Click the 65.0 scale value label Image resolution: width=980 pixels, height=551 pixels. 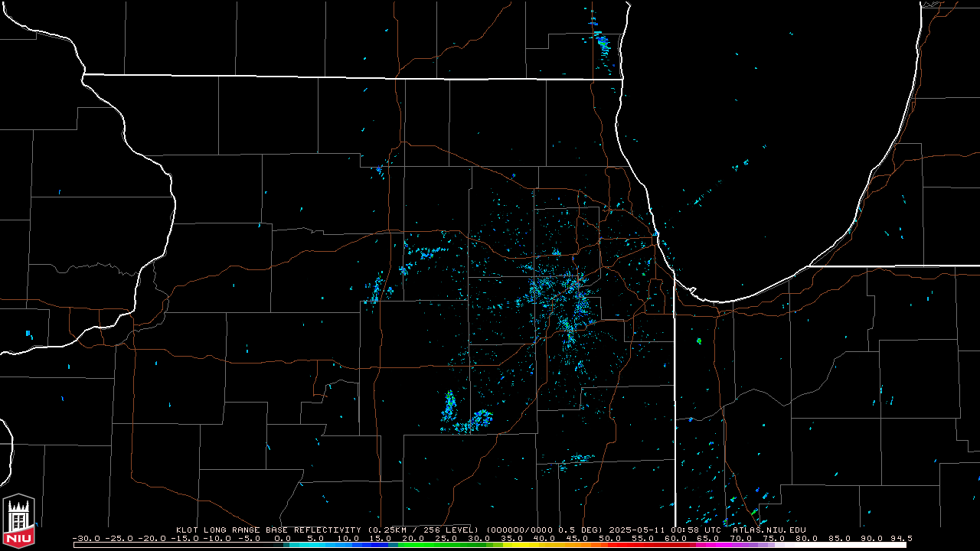coord(707,539)
